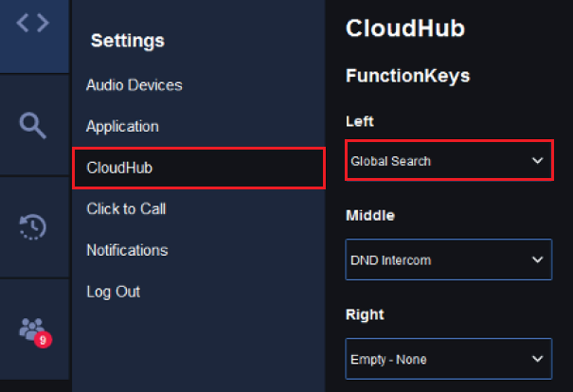Click the red 9 notification badge
Viewport: 573px width, 392px height.
[43, 340]
